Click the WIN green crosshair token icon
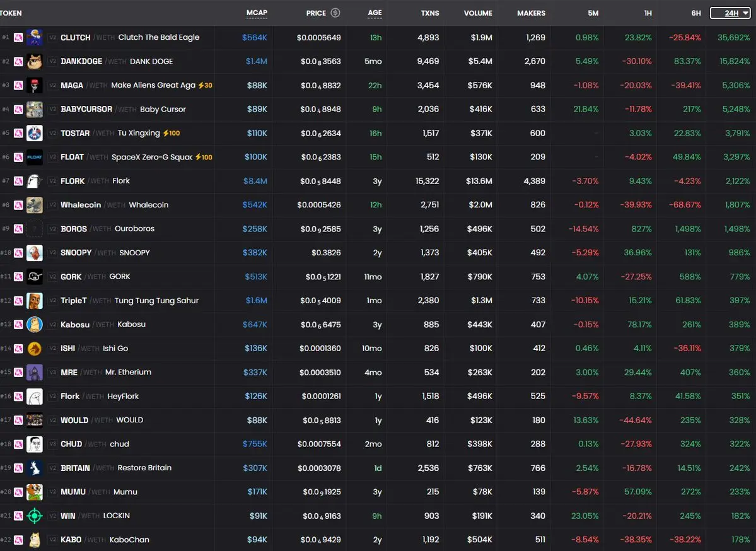This screenshot has width=756, height=551. pyautogui.click(x=35, y=516)
